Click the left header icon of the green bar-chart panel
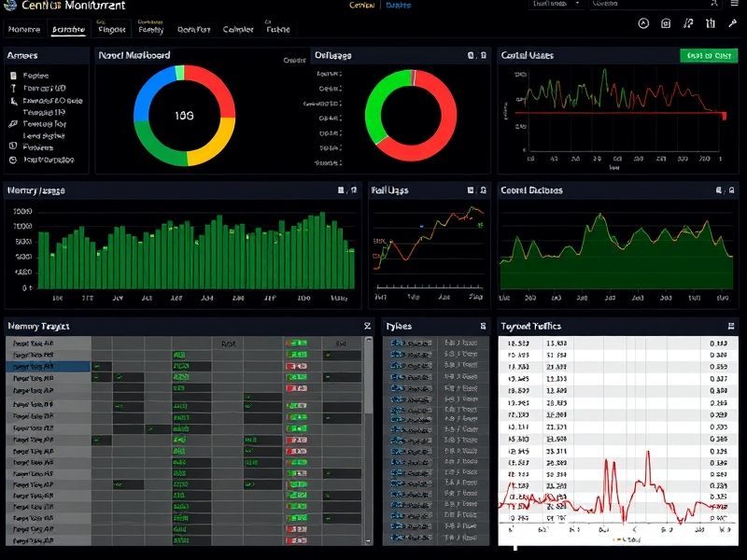Viewport: 747px width, 560px height. (x=341, y=190)
